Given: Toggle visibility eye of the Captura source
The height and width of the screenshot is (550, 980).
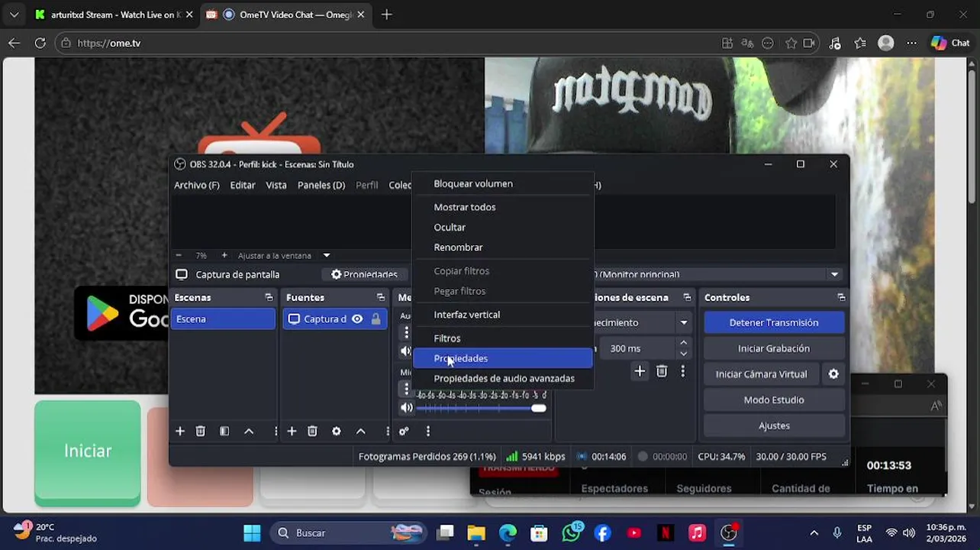Looking at the screenshot, I should [x=356, y=319].
